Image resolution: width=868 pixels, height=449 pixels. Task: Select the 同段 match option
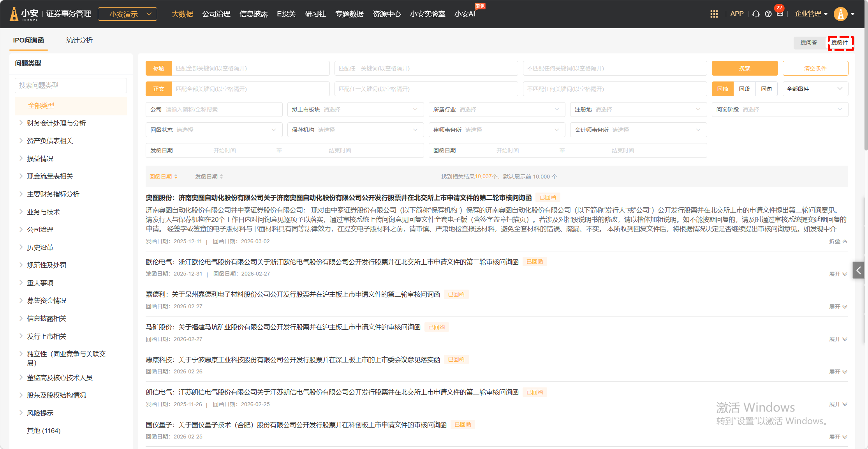coord(744,89)
